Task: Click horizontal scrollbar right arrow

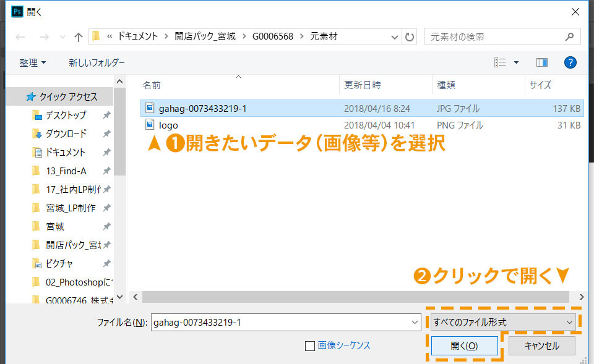Action: (x=582, y=297)
